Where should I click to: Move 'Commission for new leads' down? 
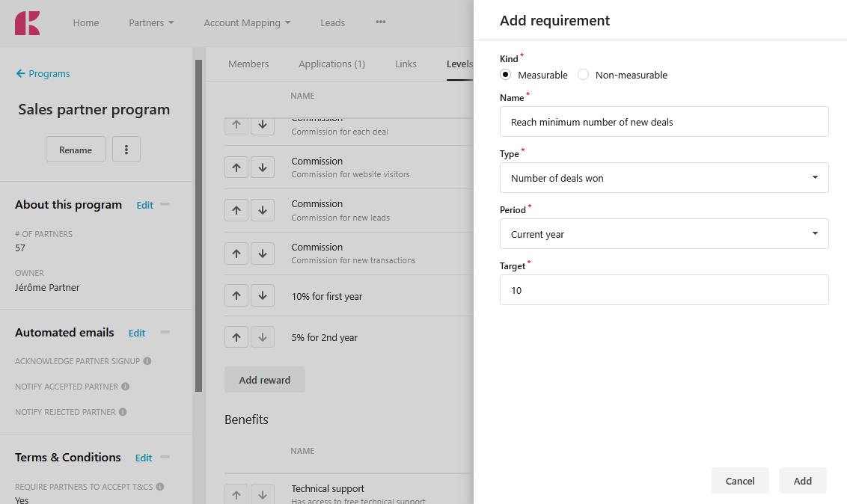tap(263, 210)
